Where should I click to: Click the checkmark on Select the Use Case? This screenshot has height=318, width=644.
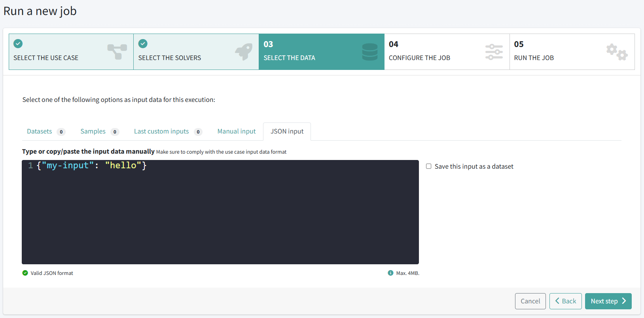click(18, 44)
